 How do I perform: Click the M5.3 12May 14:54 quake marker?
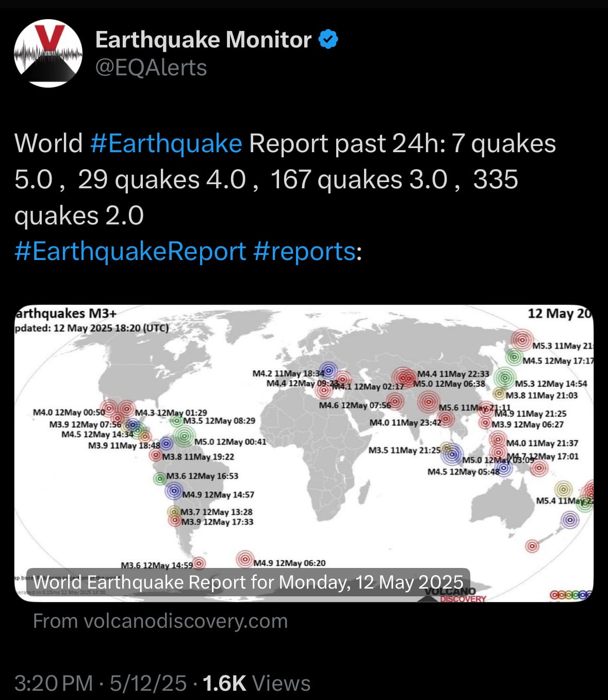(505, 378)
